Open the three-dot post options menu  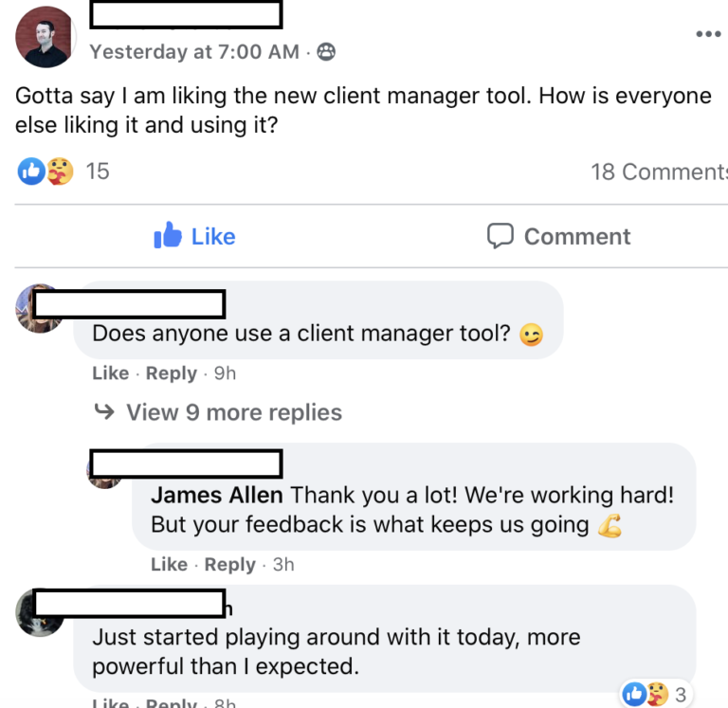coord(708,34)
